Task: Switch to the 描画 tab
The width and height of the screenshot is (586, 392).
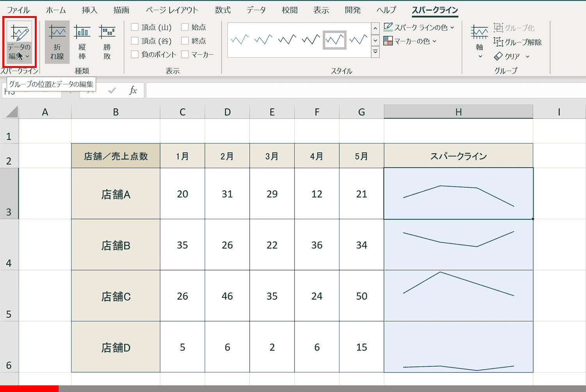Action: coord(121,10)
